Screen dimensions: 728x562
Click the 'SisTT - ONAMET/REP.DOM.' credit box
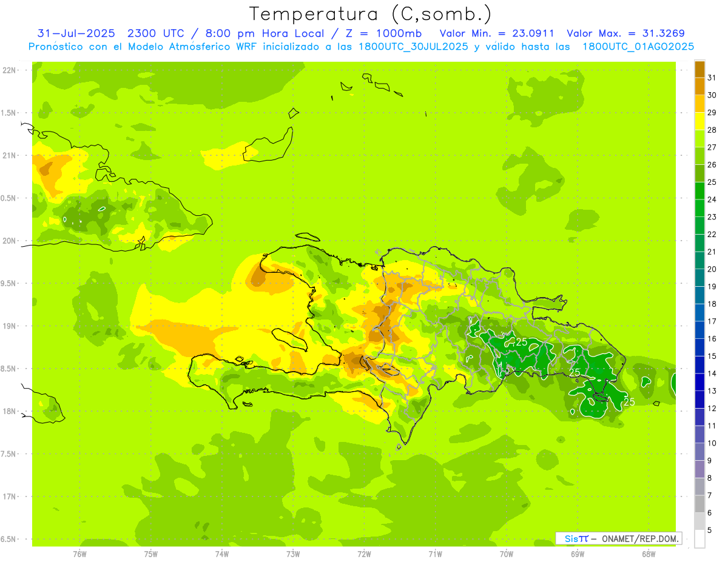[619, 538]
